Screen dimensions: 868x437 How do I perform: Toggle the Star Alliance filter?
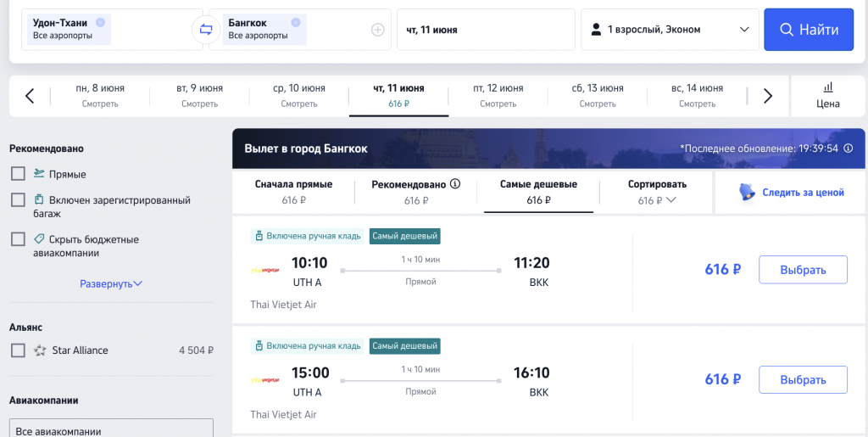[x=18, y=350]
